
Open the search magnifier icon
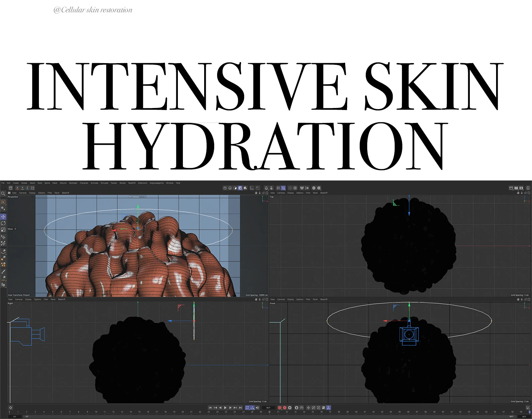3,193
